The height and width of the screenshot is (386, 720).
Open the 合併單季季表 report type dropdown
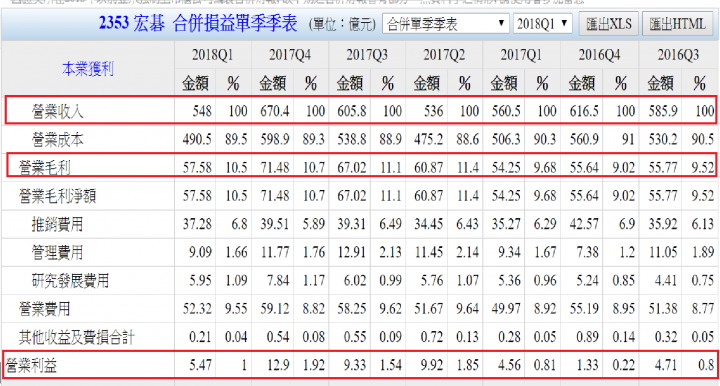point(445,23)
